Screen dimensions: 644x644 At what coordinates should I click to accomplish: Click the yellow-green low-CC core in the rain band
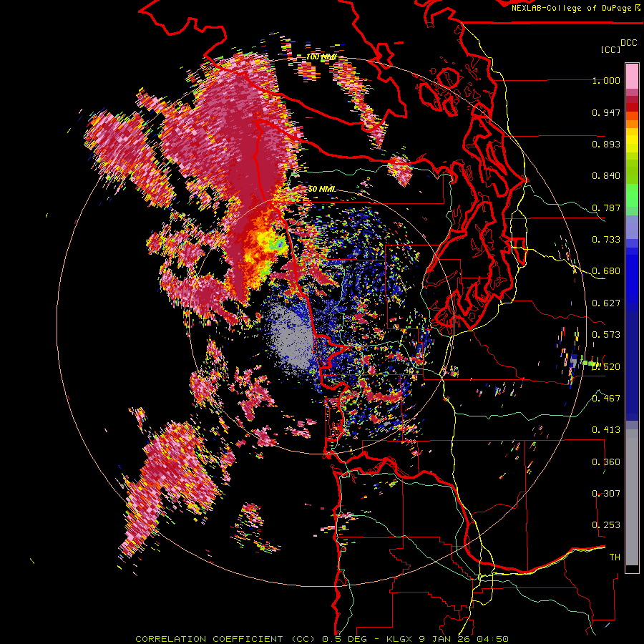[x=269, y=243]
